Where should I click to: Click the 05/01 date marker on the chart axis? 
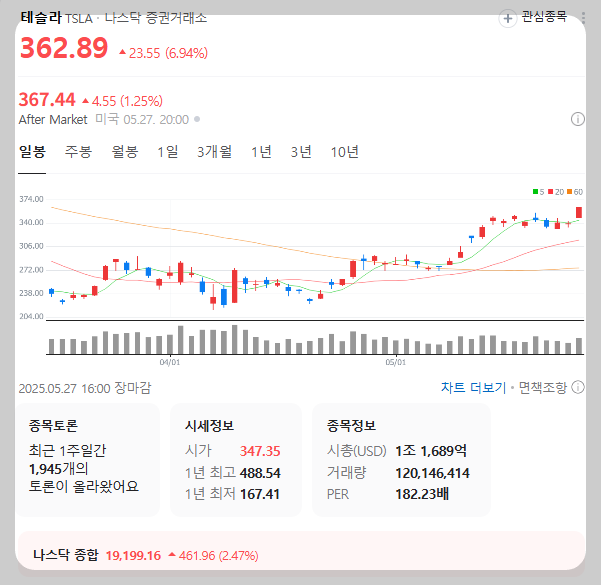pyautogui.click(x=396, y=362)
